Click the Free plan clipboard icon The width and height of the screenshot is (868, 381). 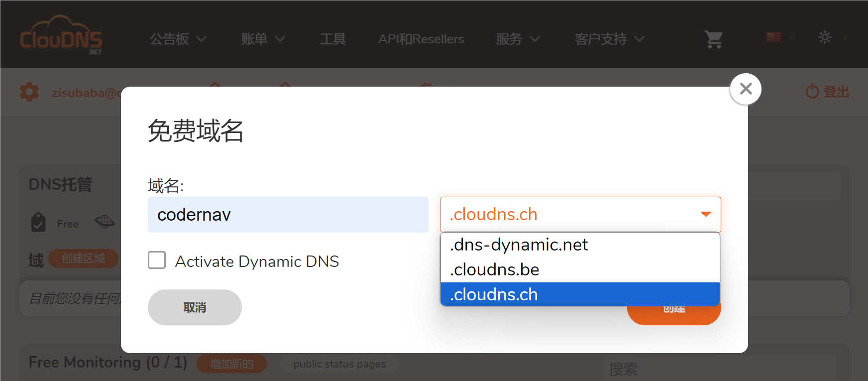click(38, 223)
